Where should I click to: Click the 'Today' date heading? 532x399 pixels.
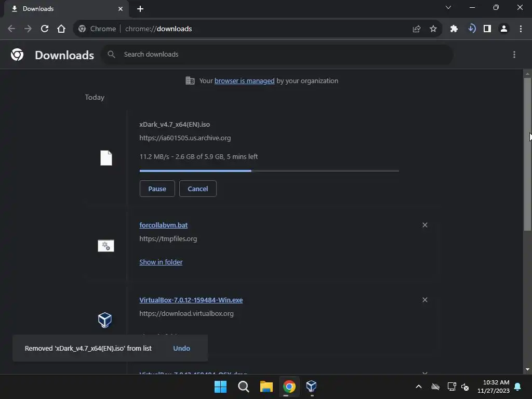coord(95,97)
